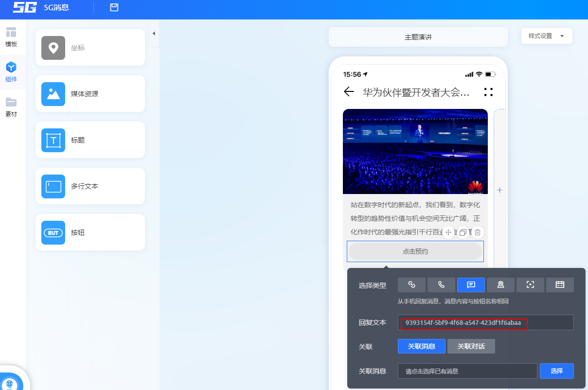Click the 回复文本 input field
588x390 pixels.
pyautogui.click(x=486, y=322)
